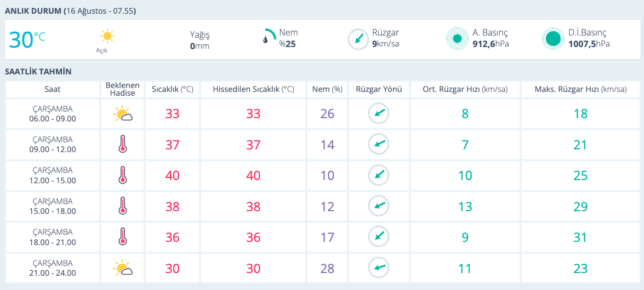Screen dimensions: 644x290
Task: Click the 'Maks. Rüzgar Hızı' column header
Action: 580,89
